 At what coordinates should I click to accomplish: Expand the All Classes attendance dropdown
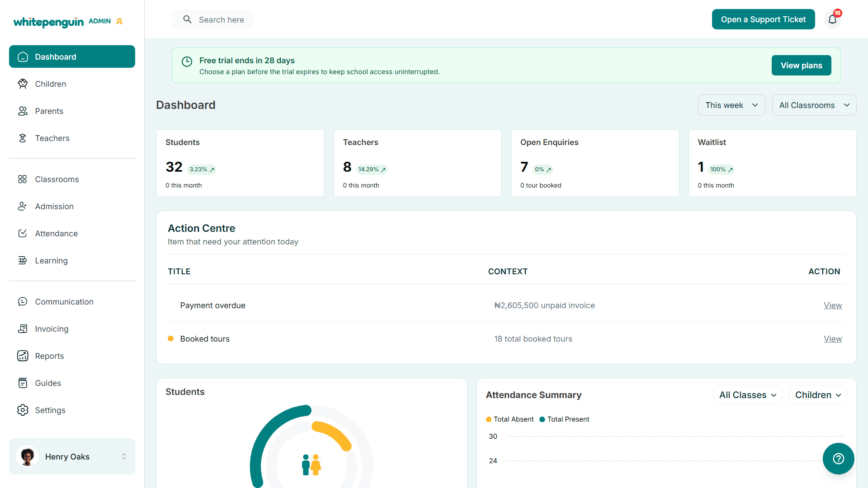(748, 395)
